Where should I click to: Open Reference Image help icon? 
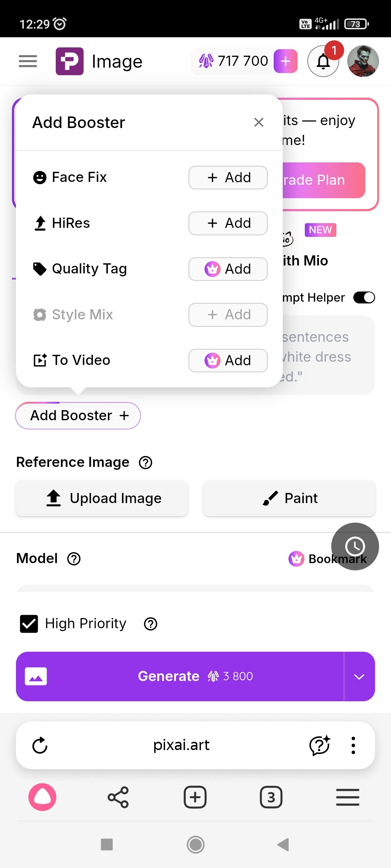(146, 463)
